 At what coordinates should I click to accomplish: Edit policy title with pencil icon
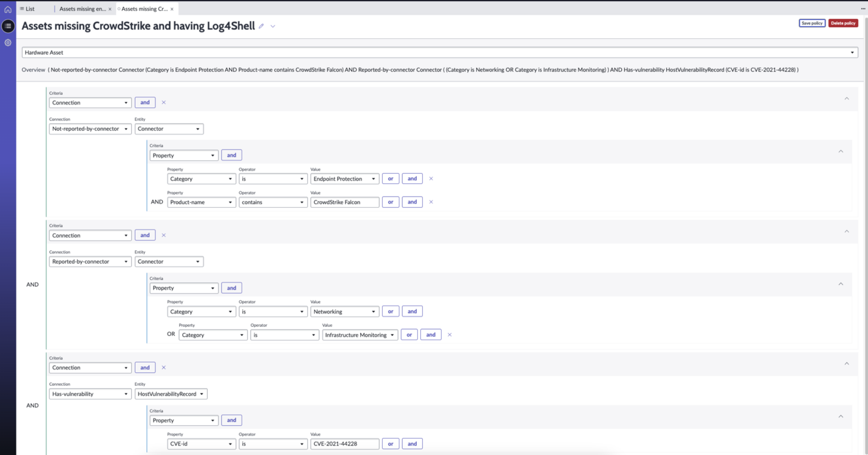coord(261,26)
